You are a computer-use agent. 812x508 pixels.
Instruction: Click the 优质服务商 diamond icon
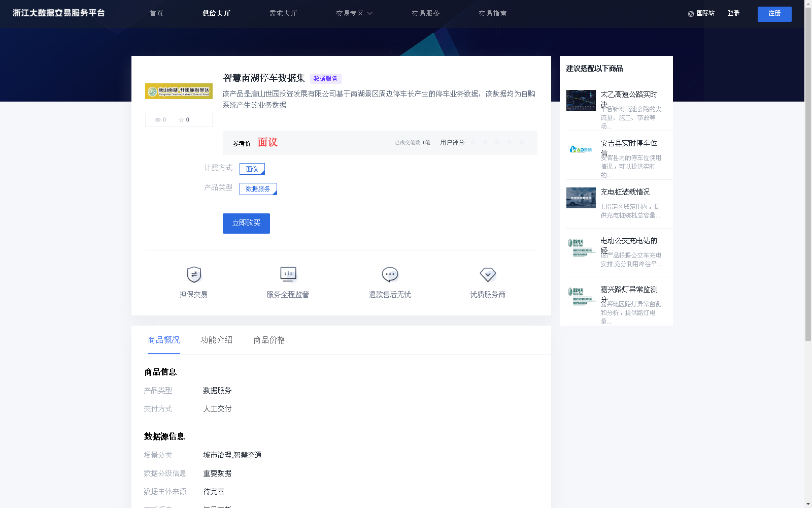pyautogui.click(x=488, y=275)
